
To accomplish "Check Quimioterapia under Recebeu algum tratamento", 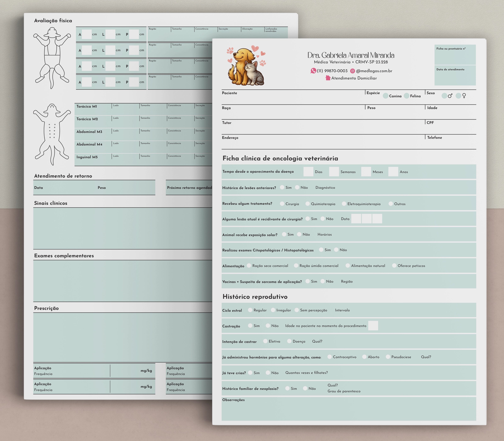I will (307, 203).
